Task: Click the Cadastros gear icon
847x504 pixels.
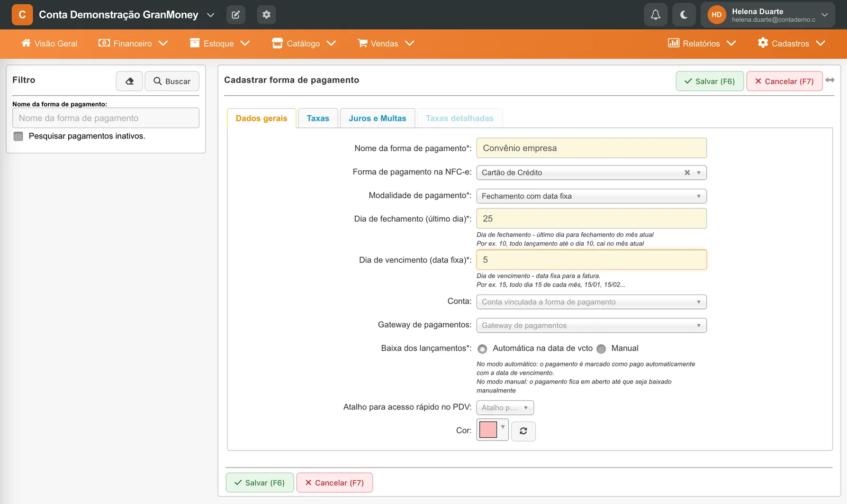Action: [763, 43]
